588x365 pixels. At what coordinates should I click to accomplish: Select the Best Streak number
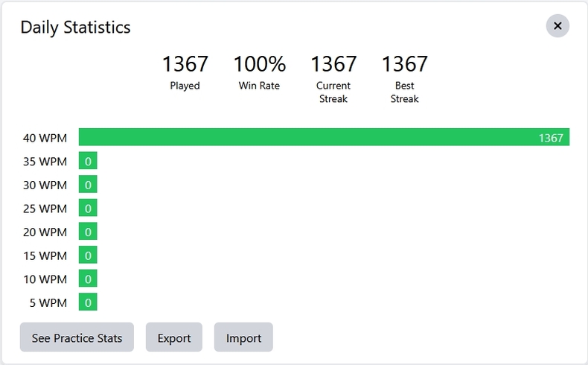tap(405, 64)
